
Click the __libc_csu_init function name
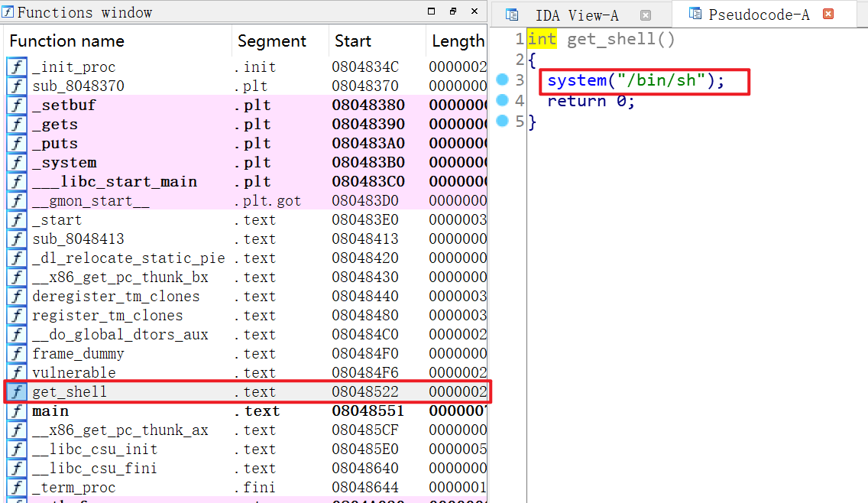tap(95, 449)
